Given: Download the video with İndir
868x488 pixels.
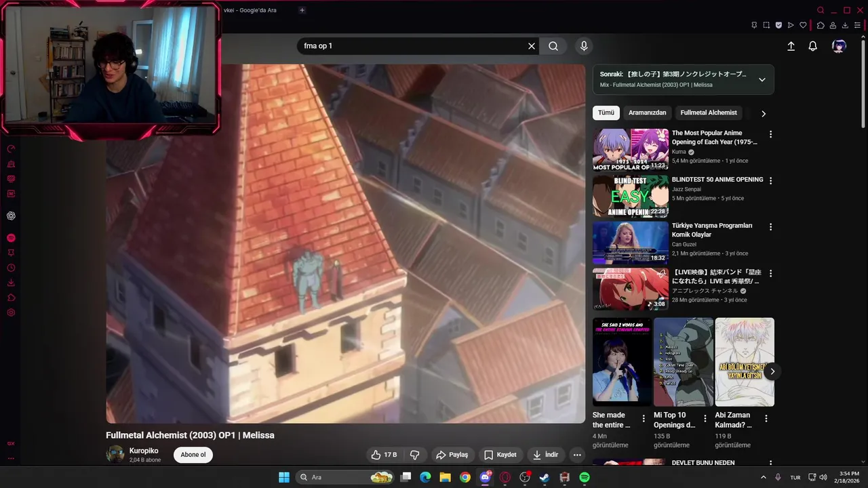Looking at the screenshot, I should click(x=545, y=455).
